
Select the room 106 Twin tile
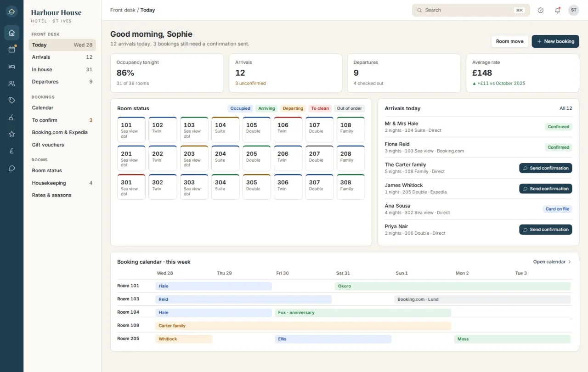[x=288, y=130]
